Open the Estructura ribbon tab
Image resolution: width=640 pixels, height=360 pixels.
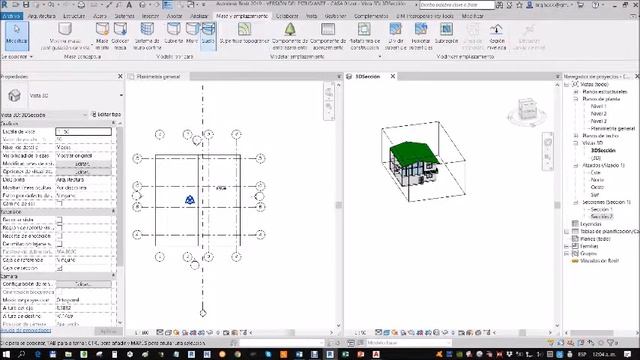pyautogui.click(x=74, y=16)
